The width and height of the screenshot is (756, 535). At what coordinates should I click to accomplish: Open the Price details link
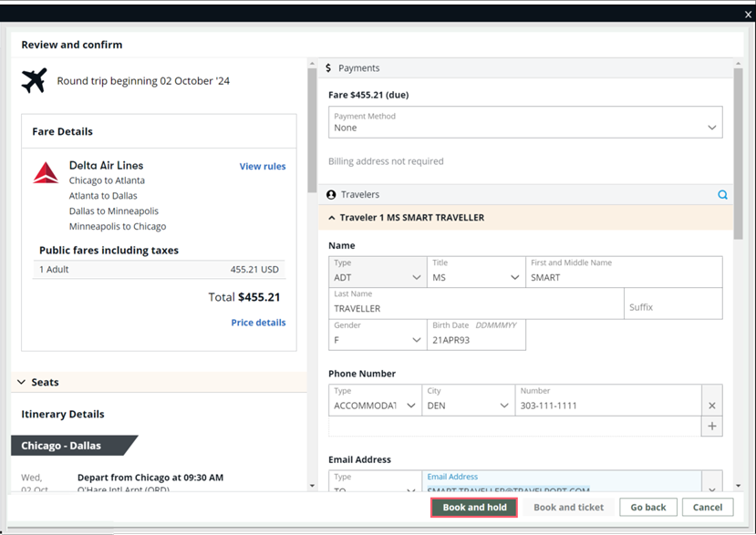click(x=258, y=323)
